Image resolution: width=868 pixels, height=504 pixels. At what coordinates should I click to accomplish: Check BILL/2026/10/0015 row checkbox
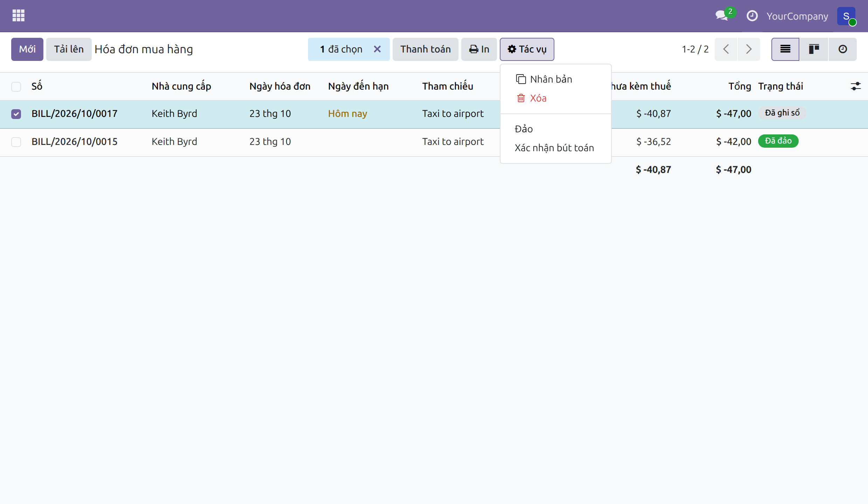16,142
